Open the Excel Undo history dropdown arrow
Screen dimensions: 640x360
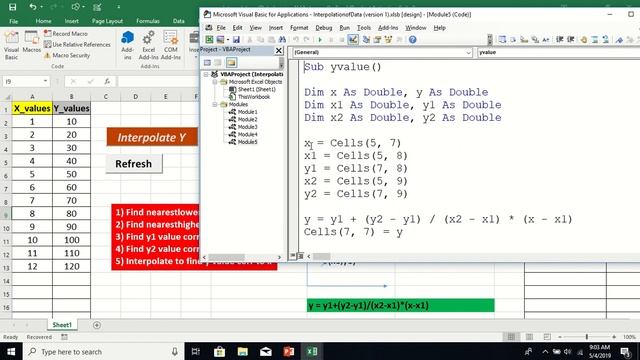[x=42, y=7]
